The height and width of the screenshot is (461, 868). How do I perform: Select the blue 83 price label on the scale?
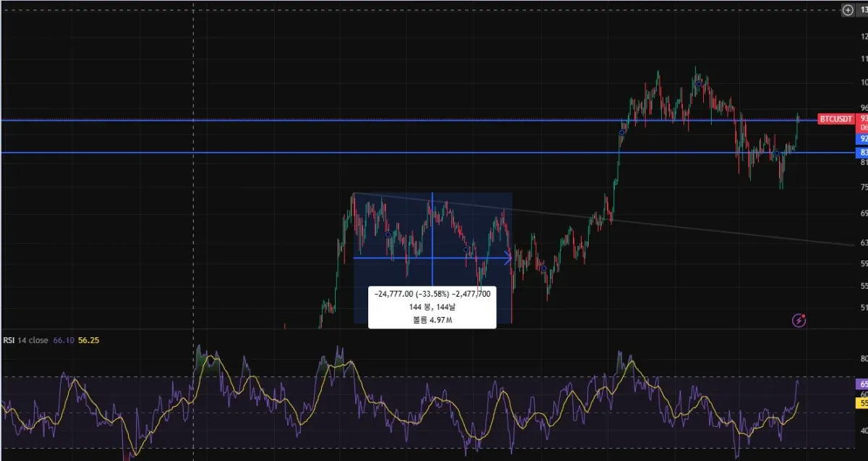pyautogui.click(x=862, y=153)
